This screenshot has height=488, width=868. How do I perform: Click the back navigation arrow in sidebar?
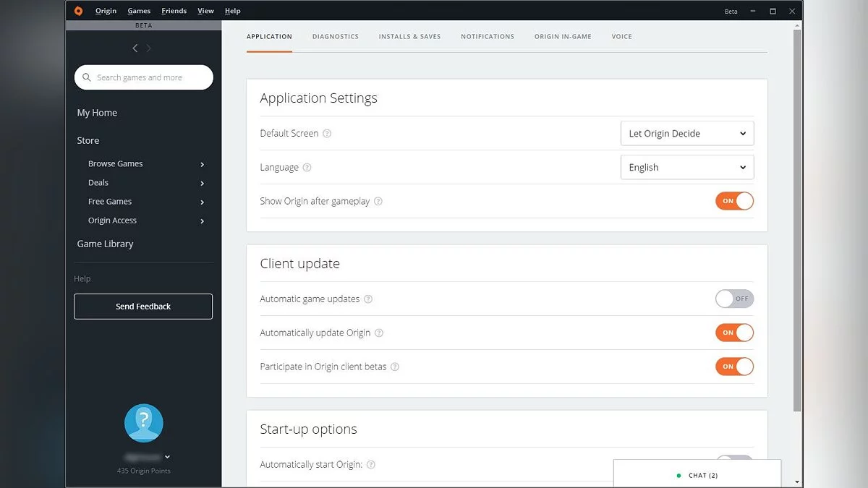click(135, 48)
